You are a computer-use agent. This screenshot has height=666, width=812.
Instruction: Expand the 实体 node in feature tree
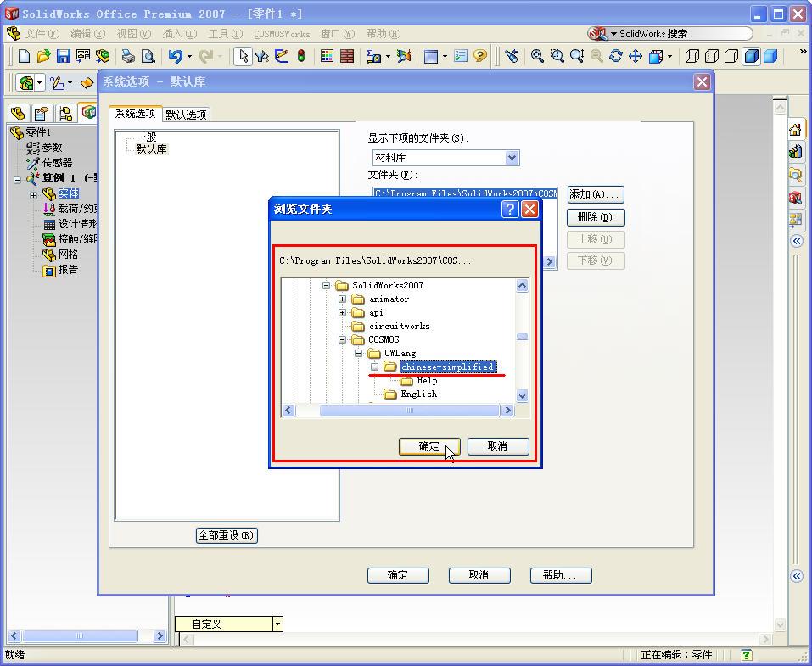34,196
